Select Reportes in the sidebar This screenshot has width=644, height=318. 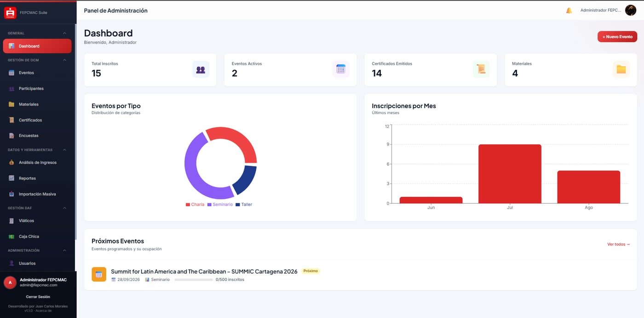(x=37, y=178)
